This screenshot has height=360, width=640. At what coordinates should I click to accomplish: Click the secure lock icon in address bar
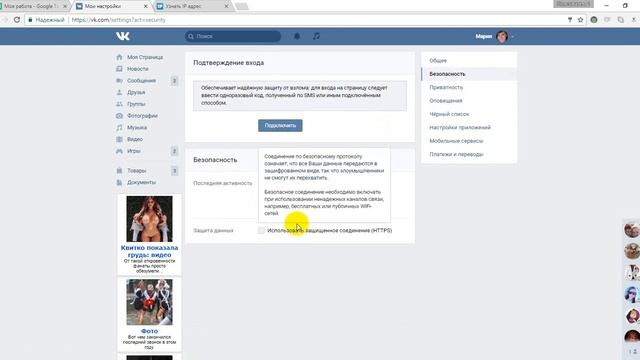coord(30,20)
